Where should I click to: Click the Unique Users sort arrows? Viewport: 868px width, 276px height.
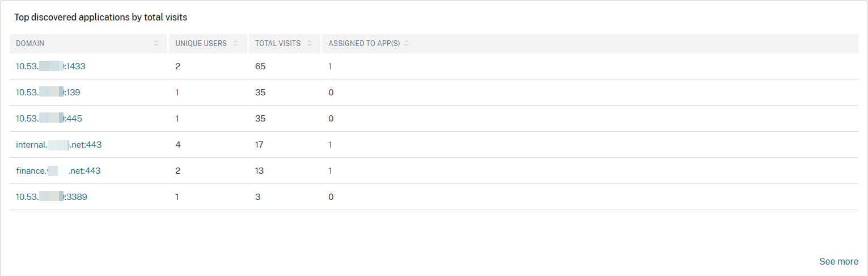(236, 43)
